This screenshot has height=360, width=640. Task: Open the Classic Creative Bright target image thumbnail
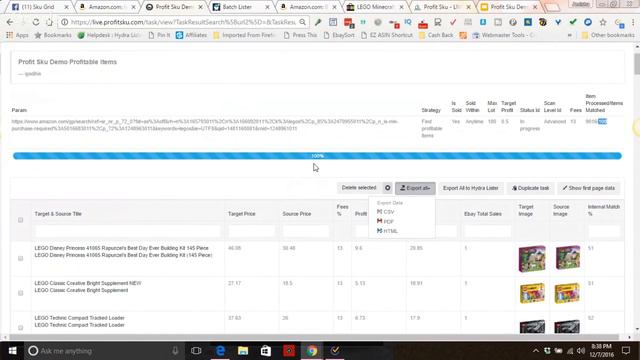coord(532,293)
